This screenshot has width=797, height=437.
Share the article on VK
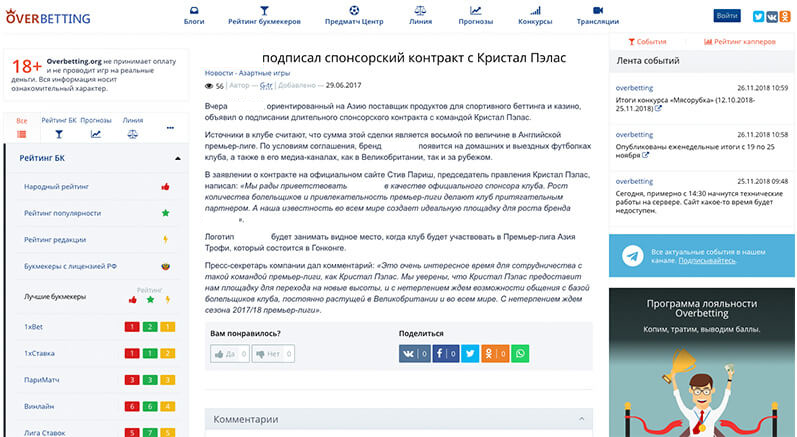tap(415, 354)
